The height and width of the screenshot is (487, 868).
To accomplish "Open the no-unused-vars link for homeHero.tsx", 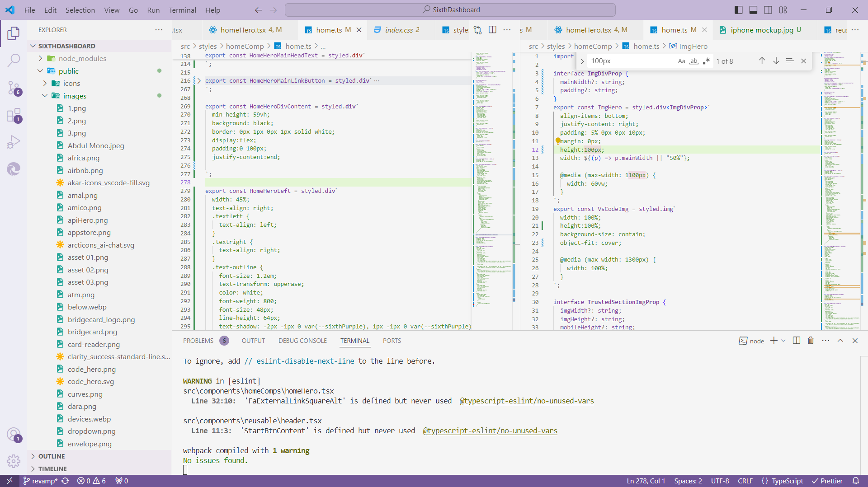I will coord(526,401).
